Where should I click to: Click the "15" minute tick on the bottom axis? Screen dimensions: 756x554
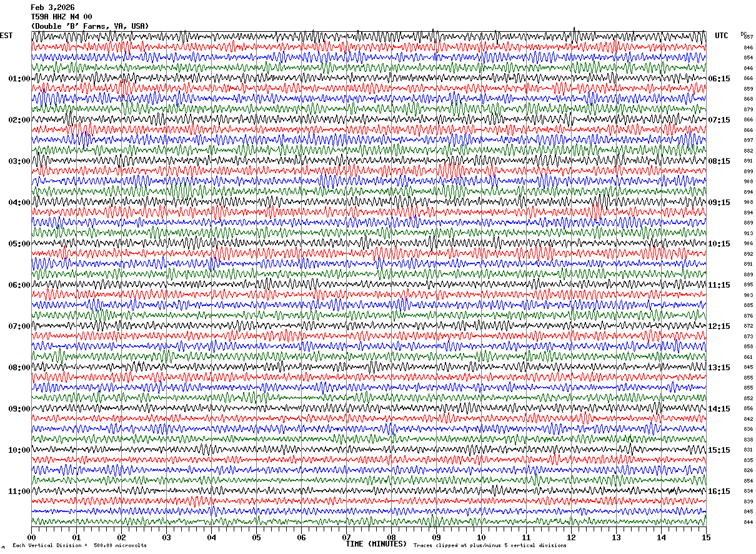(x=706, y=537)
